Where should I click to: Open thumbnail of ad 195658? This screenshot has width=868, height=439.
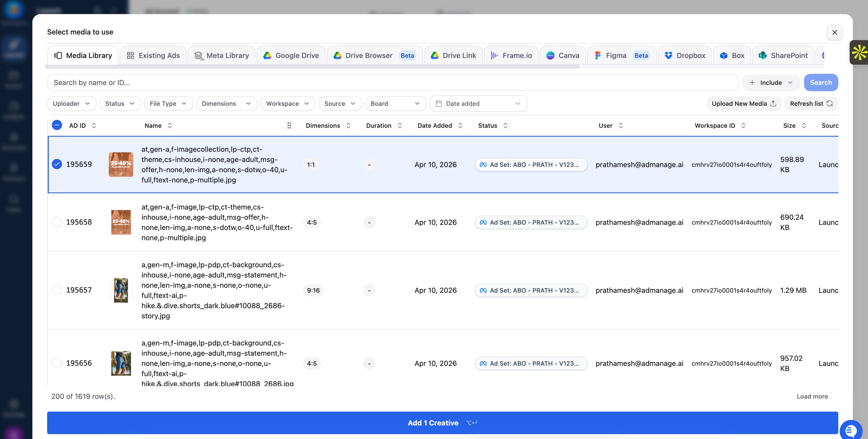121,222
